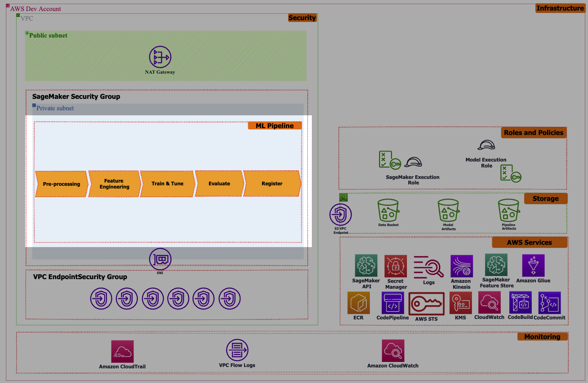Select the Storage section tag

[x=545, y=199]
